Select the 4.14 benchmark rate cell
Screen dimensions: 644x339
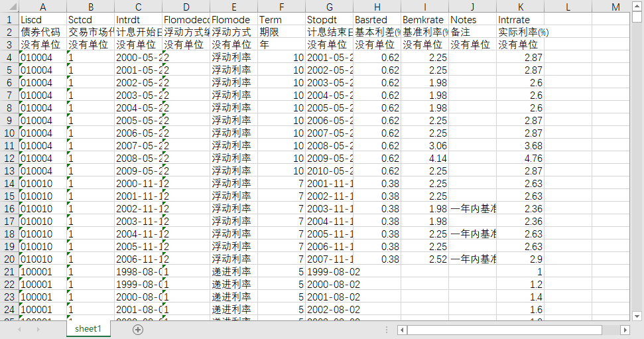pyautogui.click(x=424, y=158)
